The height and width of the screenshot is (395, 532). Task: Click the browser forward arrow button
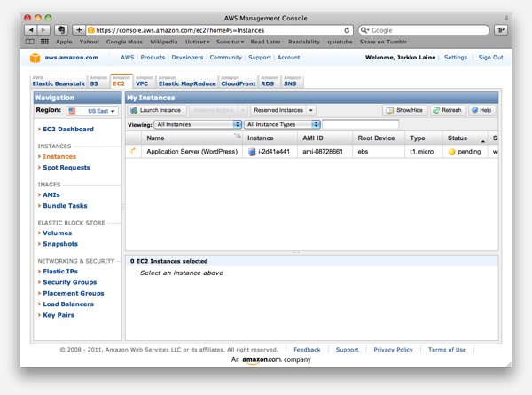(43, 29)
